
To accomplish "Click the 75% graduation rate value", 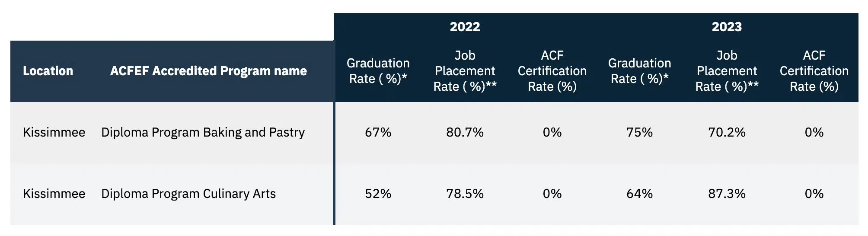I will [x=639, y=132].
